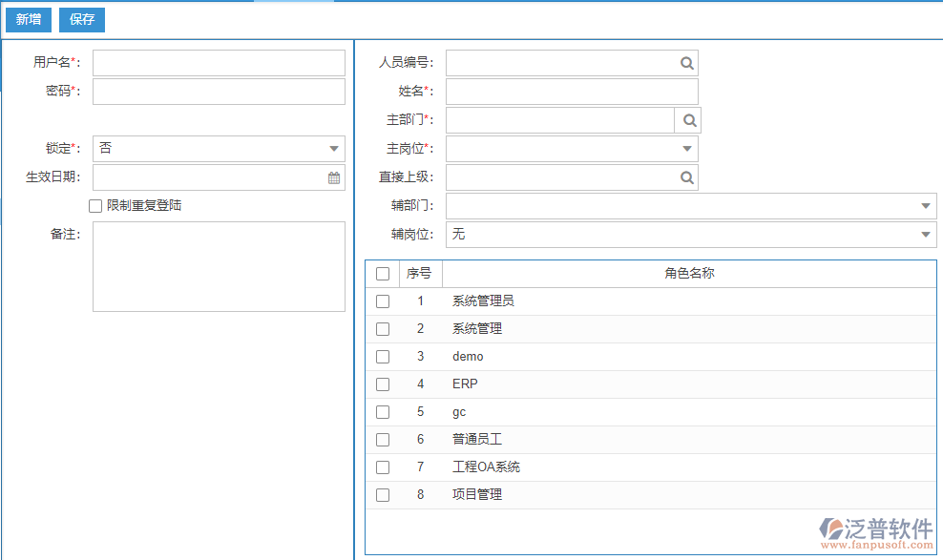The width and height of the screenshot is (943, 560).
Task: Enable the 限制重复登陆 checkbox
Action: point(95,205)
